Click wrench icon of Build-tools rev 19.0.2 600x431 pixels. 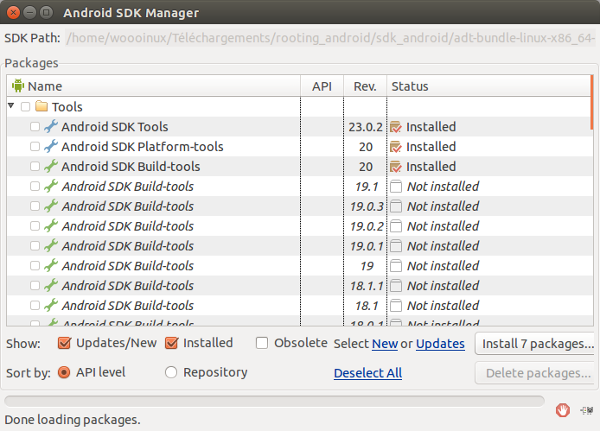[51, 226]
